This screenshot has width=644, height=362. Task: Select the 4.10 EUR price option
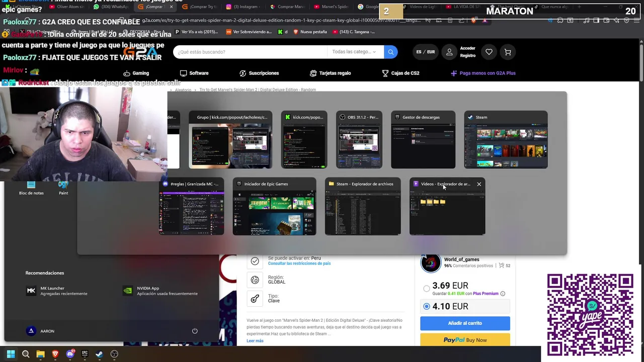coord(427,306)
